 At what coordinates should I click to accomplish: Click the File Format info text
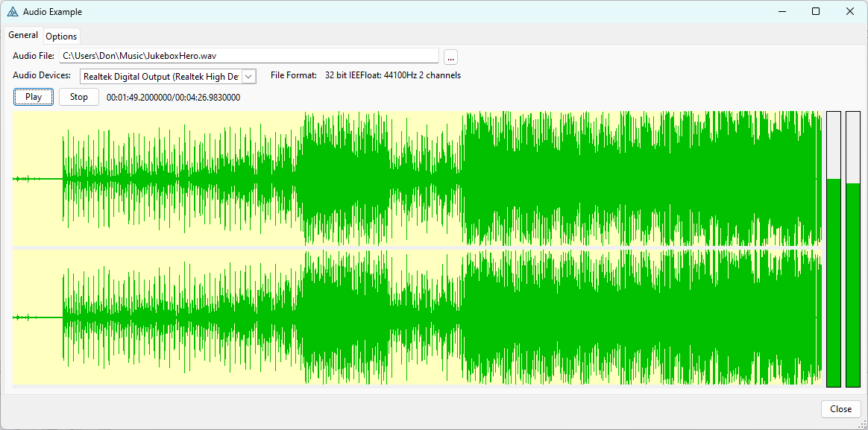365,75
